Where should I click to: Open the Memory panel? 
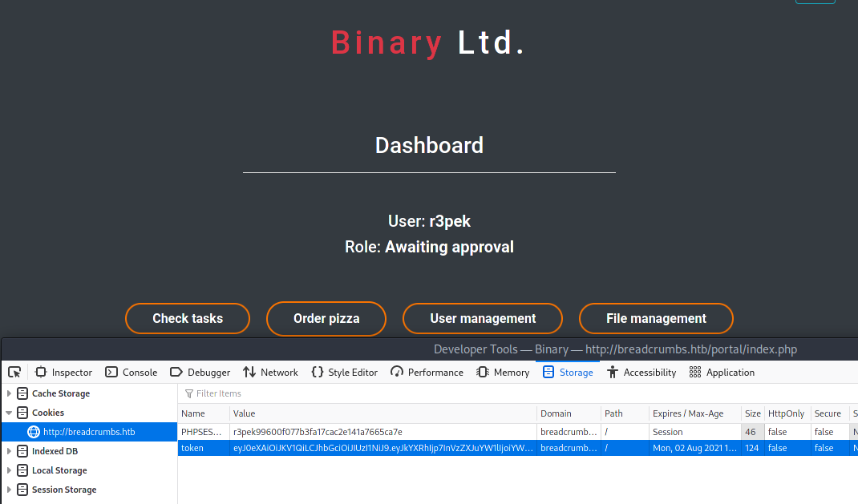pos(503,372)
